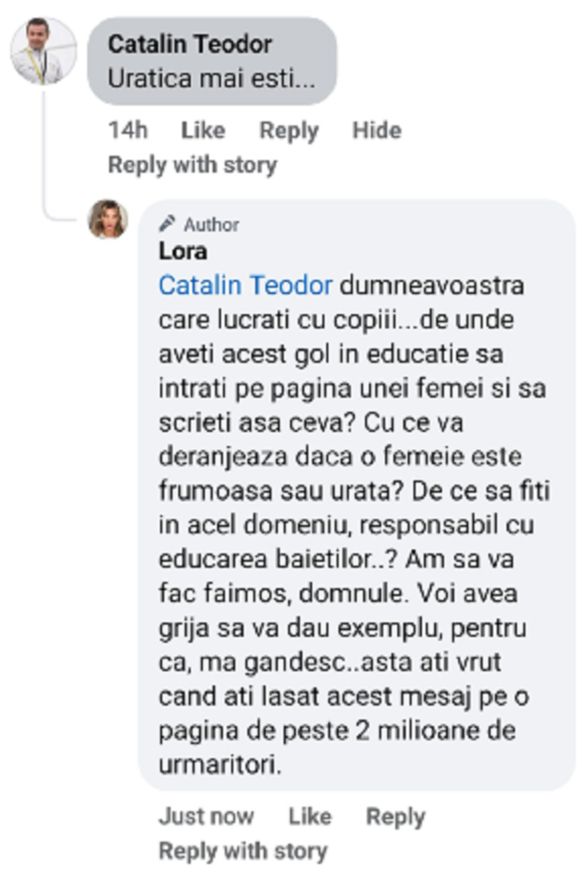Like Lora's reply
Viewport: 588px width, 878px height.
click(x=310, y=817)
